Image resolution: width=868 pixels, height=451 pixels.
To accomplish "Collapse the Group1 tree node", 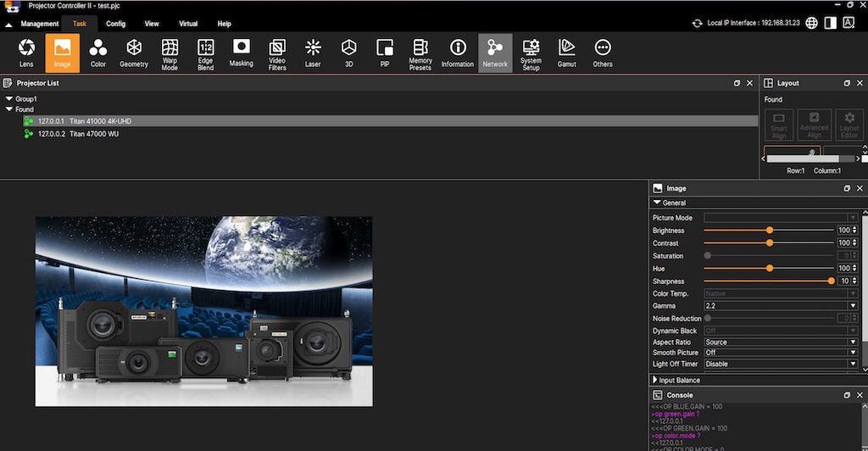I will pos(8,99).
